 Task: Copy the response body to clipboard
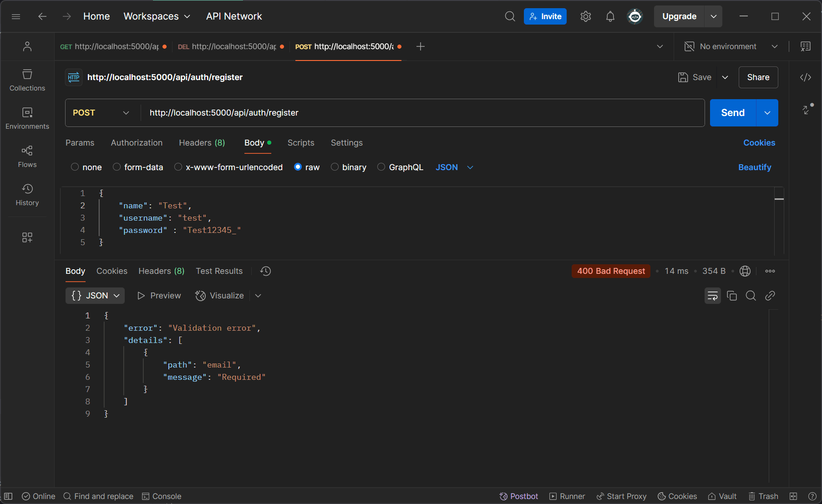(732, 296)
